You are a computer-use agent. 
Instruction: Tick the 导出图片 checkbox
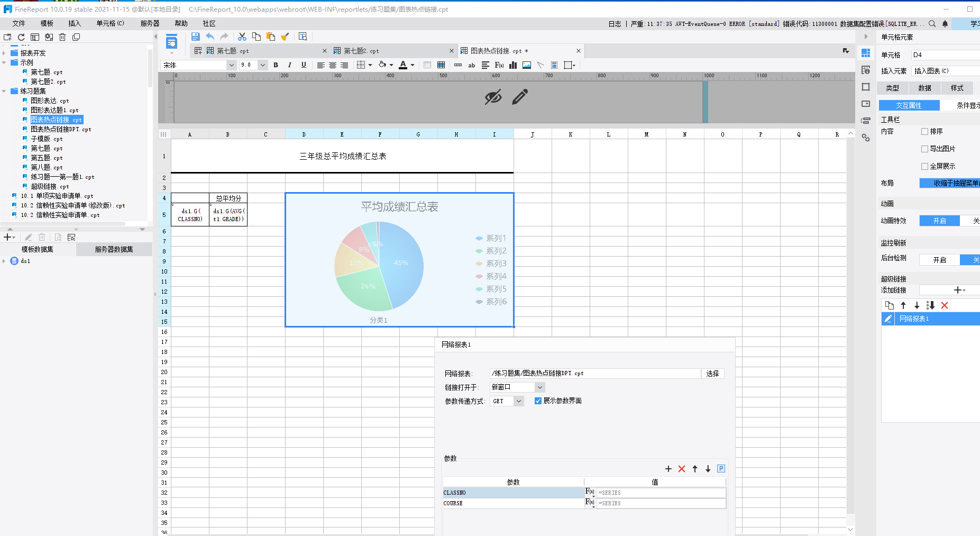point(924,149)
